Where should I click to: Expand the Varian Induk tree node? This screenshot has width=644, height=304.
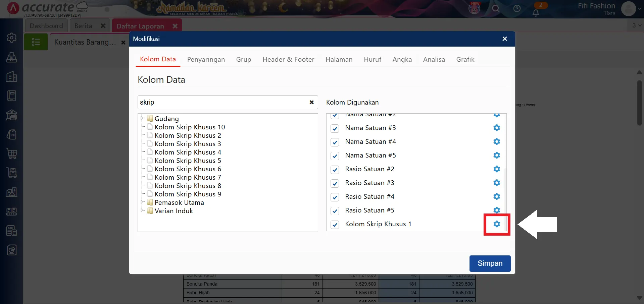(x=142, y=210)
